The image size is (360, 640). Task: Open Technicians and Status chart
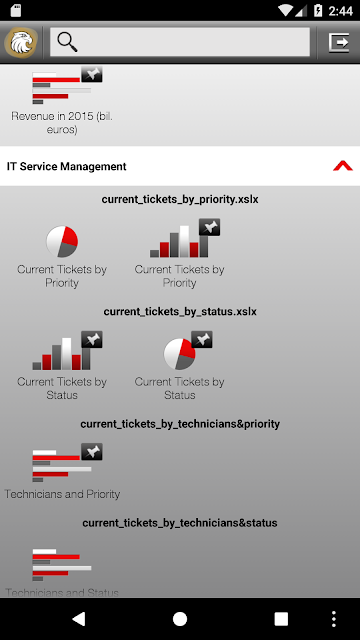pos(62,565)
